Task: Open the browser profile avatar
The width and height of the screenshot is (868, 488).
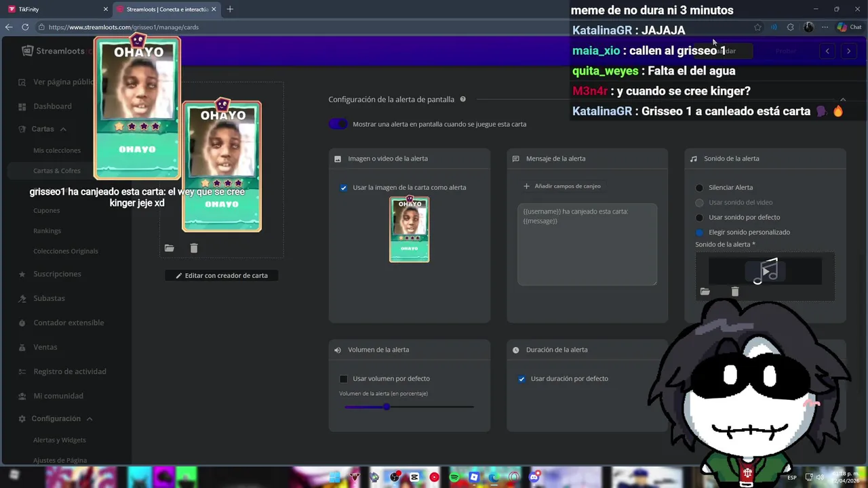Action: point(808,27)
